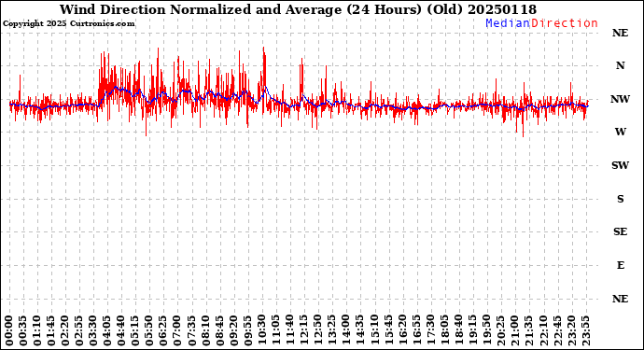Click the 09:20 time label
Screen dimensions: 644x350
tap(234, 330)
